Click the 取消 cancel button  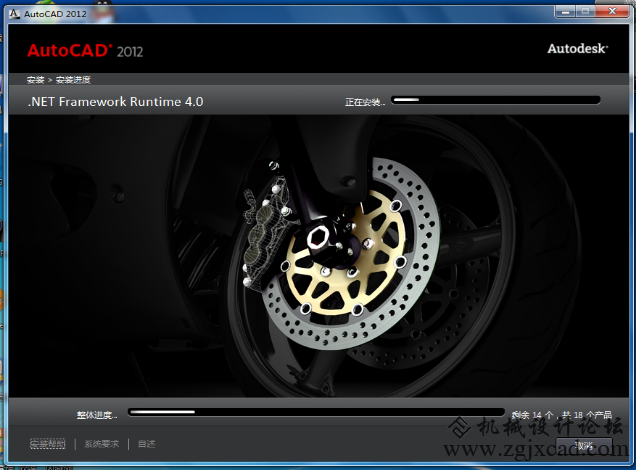[x=584, y=446]
